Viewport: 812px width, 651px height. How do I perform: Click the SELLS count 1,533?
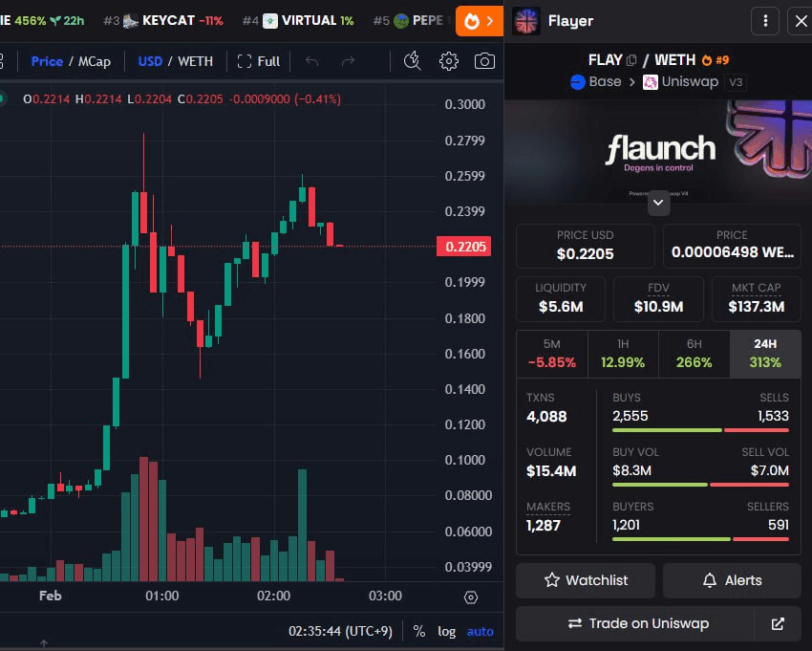coord(773,416)
